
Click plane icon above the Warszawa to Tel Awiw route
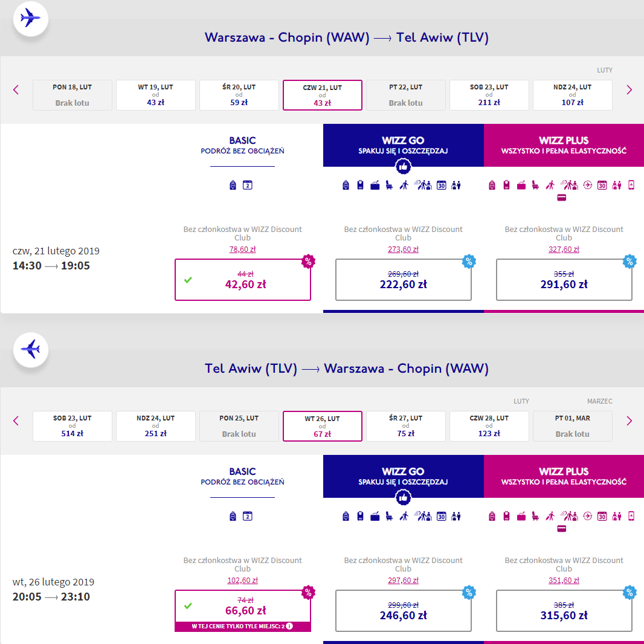click(30, 18)
